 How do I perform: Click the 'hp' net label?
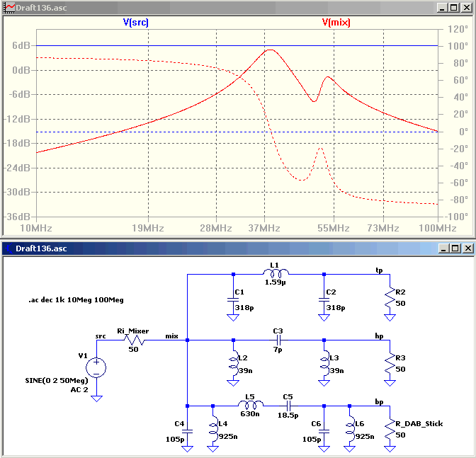(x=379, y=336)
